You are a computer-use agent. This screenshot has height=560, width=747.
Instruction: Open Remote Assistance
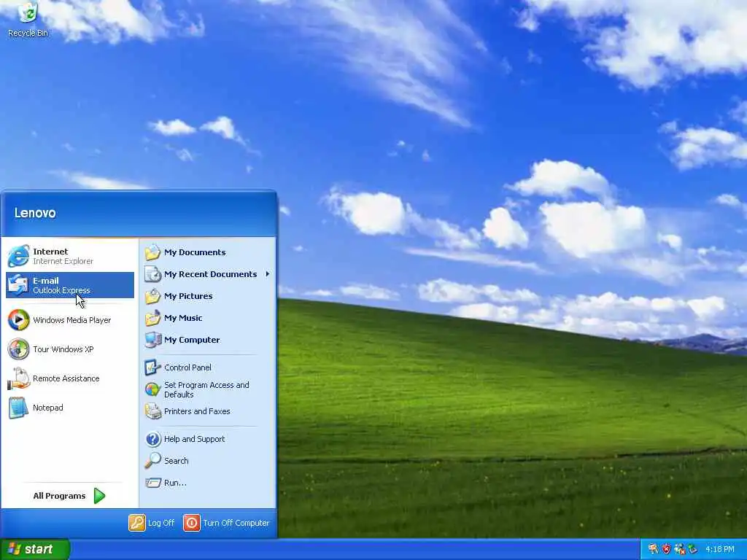tap(70, 378)
